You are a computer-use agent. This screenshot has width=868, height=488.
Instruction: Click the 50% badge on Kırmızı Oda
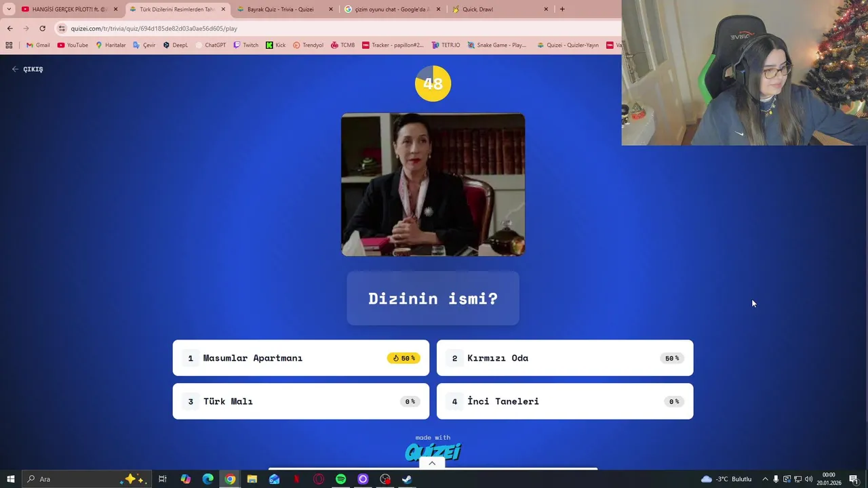coord(672,358)
